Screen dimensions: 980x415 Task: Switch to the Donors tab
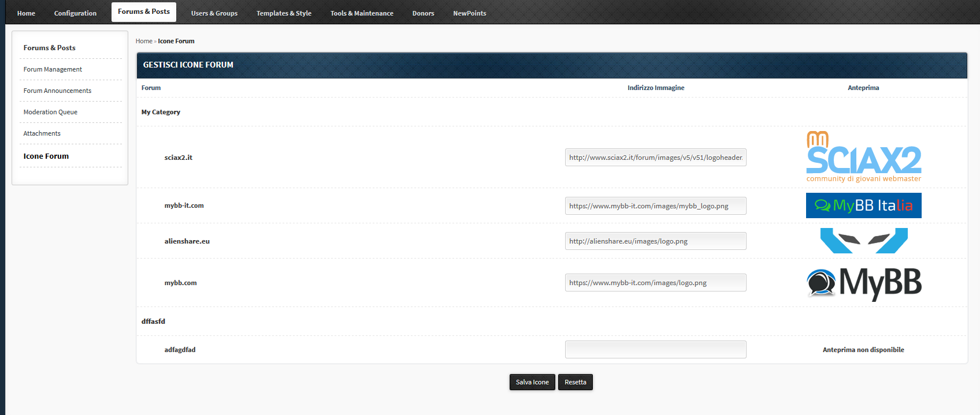click(423, 13)
